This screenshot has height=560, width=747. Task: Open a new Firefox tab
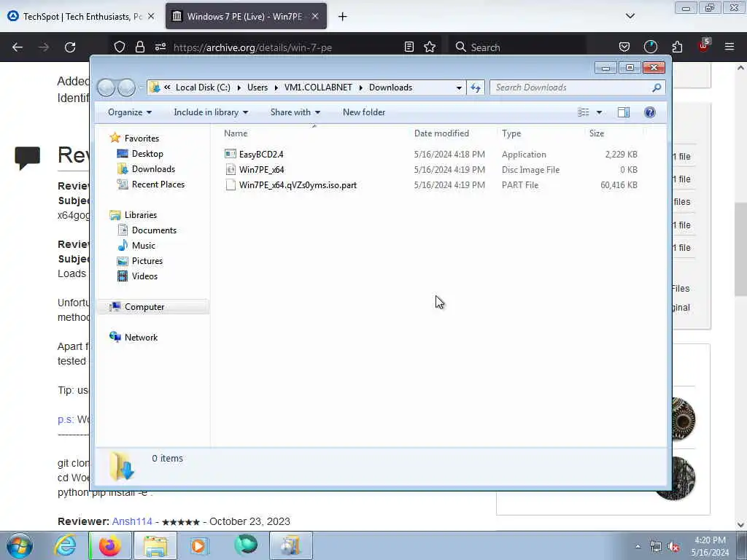[343, 17]
